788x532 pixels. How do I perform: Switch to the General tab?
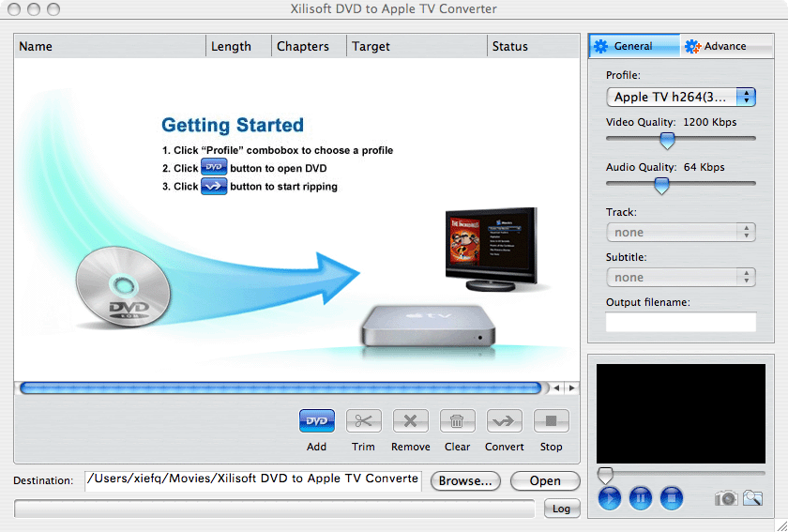coord(634,46)
